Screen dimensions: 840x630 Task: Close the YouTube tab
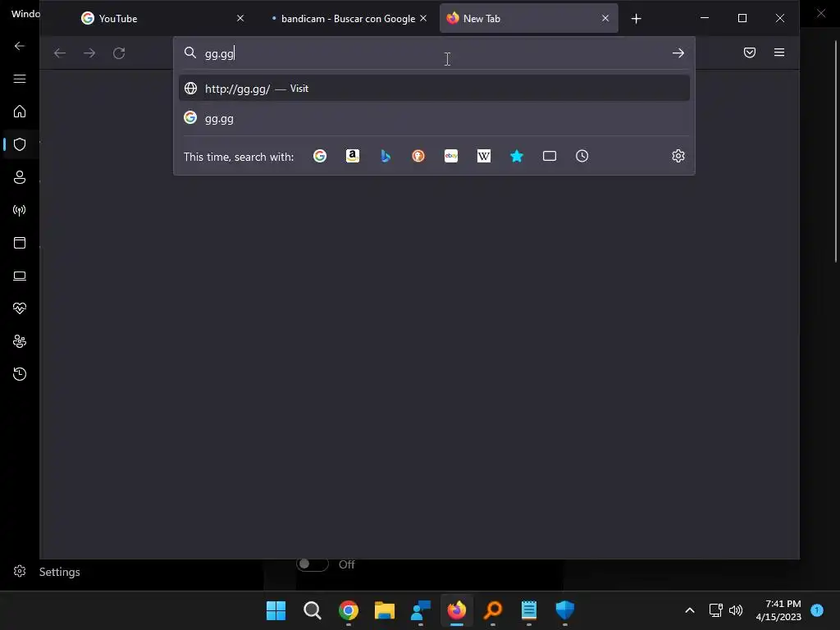tap(240, 18)
